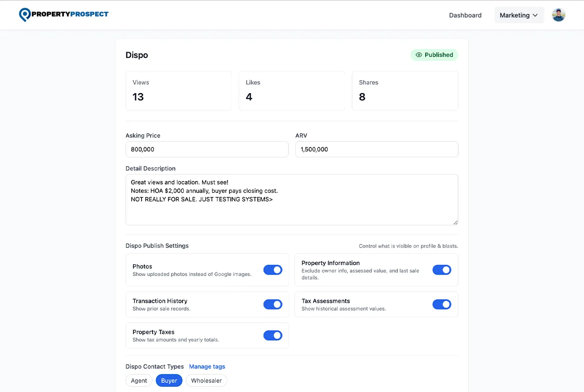The image size is (584, 392).
Task: Switch off the Property Taxes setting
Action: [x=273, y=335]
